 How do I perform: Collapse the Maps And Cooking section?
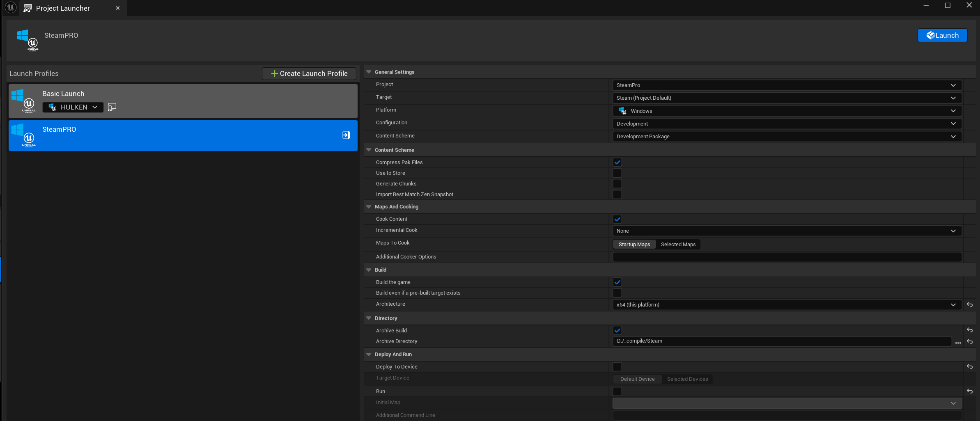click(x=369, y=206)
